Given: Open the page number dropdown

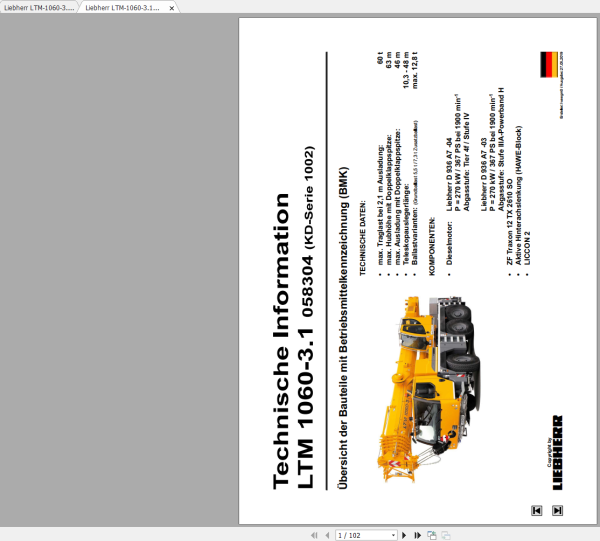Looking at the screenshot, I should (393, 535).
